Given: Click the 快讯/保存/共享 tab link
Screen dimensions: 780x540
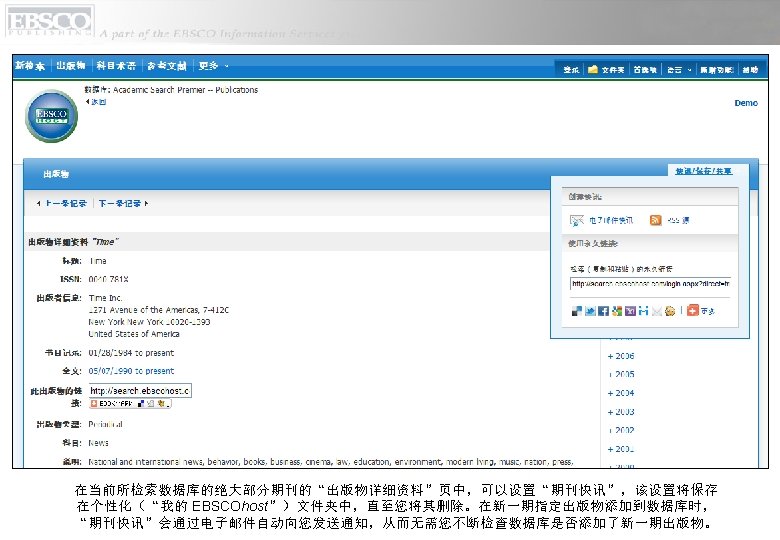Looking at the screenshot, I should click(x=703, y=171).
